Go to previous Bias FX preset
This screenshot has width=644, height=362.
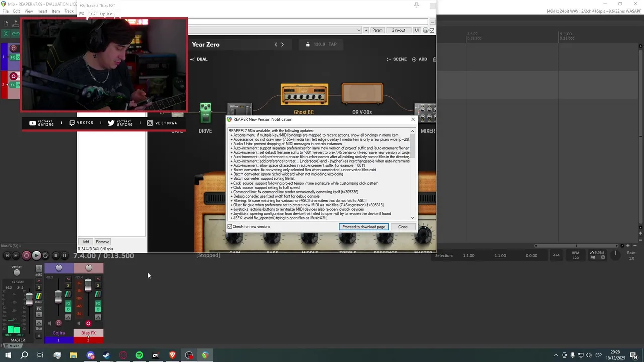276,44
